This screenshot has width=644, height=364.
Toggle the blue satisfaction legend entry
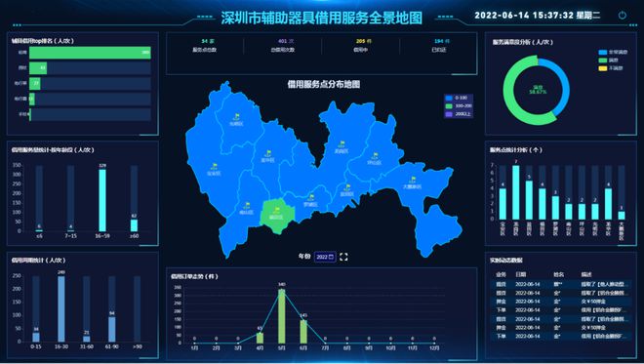click(613, 52)
